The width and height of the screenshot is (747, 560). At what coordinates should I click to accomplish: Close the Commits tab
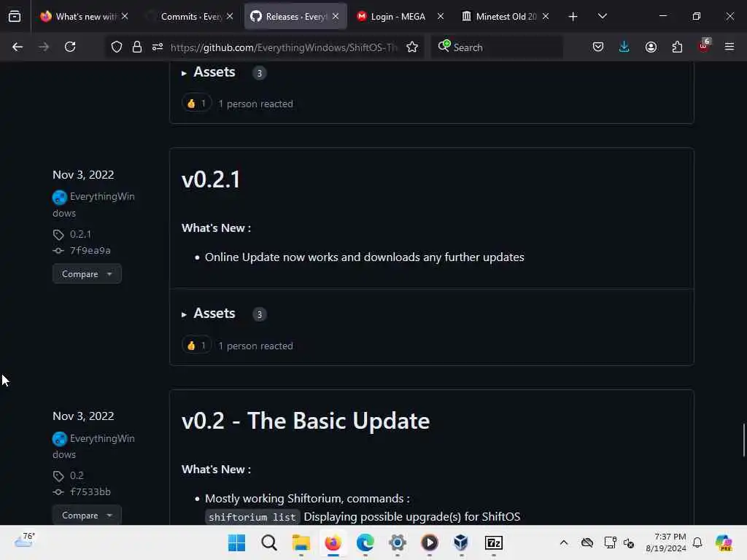pyautogui.click(x=230, y=16)
